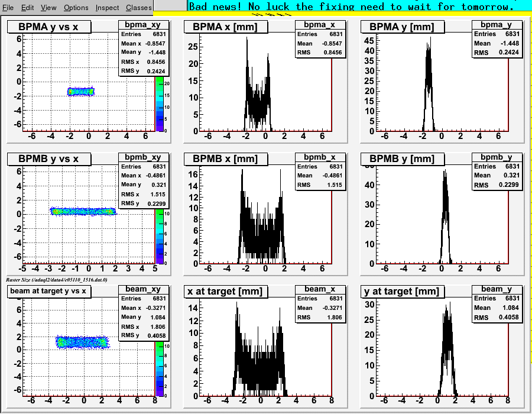Select the 'beam at target y vs x' title
Image resolution: width=532 pixels, height=414 pixels.
click(49, 291)
